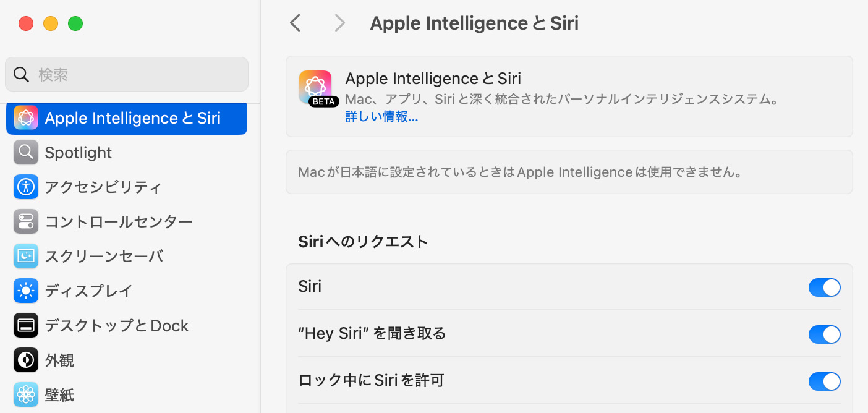Click the 検索 search field
The image size is (868, 413).
(127, 75)
